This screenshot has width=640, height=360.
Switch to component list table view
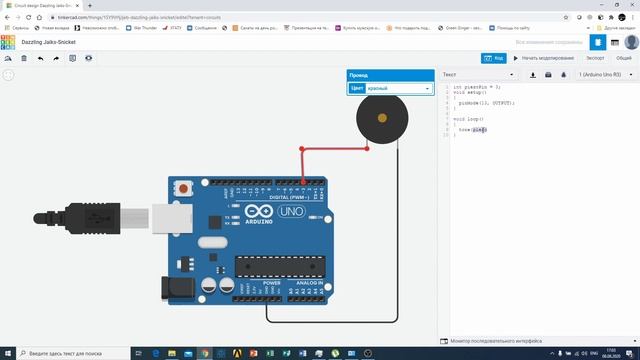tap(615, 42)
